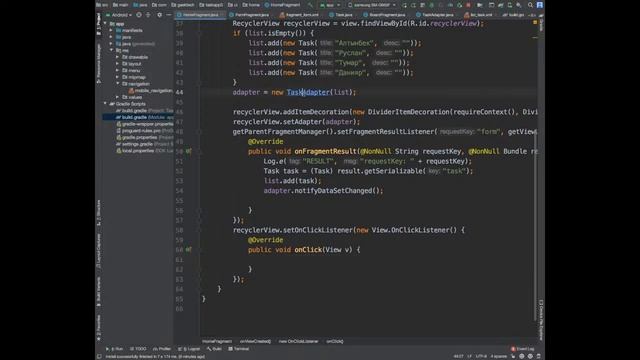Open the HomeFragment.java editor tab
The image size is (640, 360).
[x=200, y=15]
